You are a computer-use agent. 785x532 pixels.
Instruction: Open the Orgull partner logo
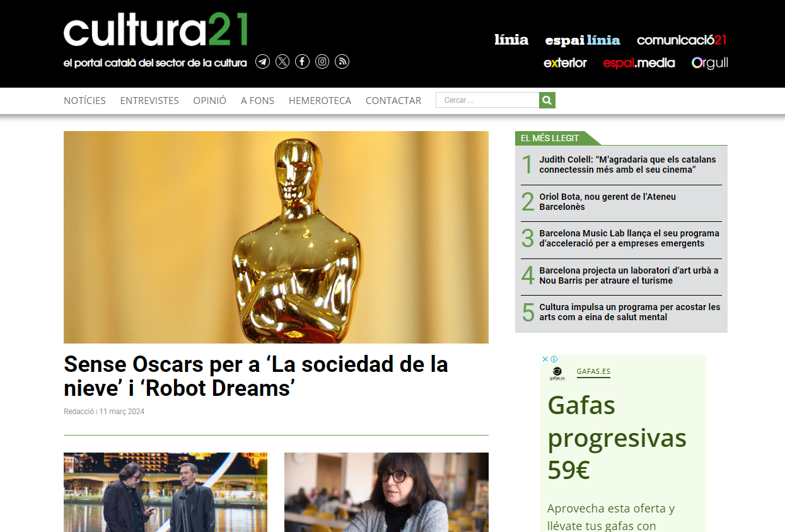pyautogui.click(x=709, y=63)
